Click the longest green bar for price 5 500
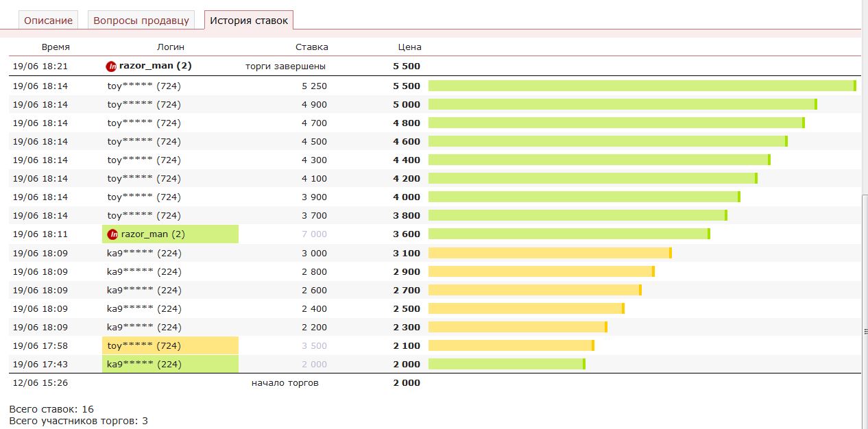 [x=641, y=86]
